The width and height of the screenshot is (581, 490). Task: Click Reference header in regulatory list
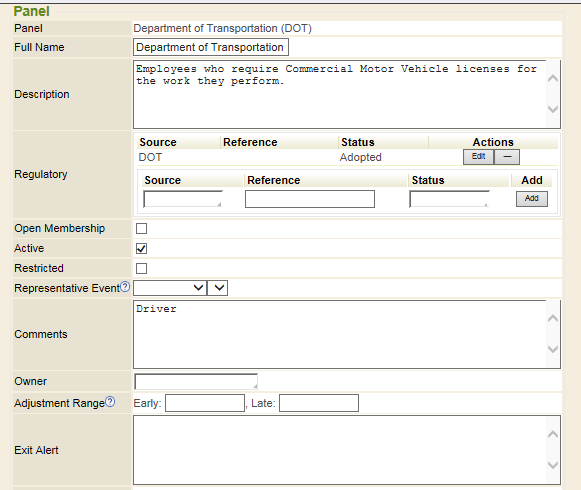pos(250,142)
